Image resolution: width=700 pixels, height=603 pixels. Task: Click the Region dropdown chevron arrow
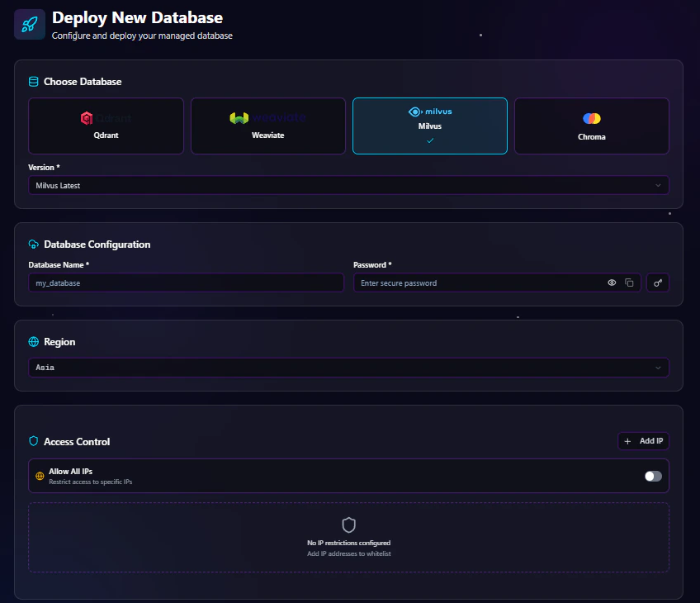tap(658, 368)
